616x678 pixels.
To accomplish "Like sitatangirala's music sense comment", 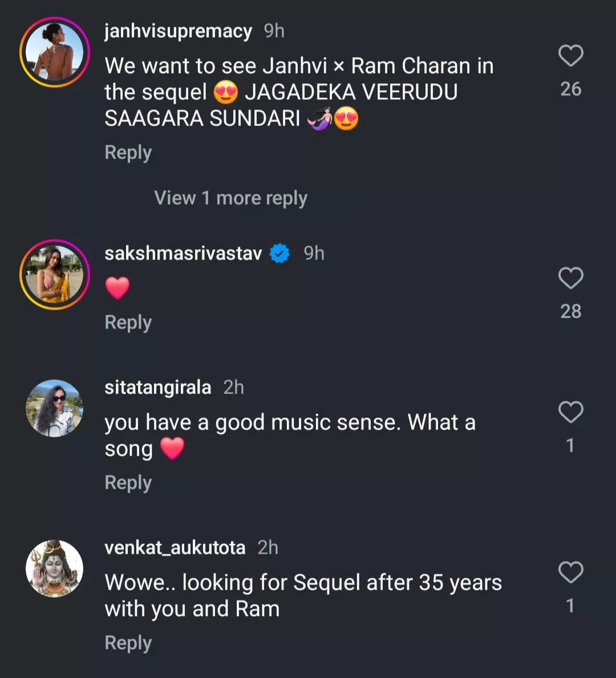I will 570,412.
